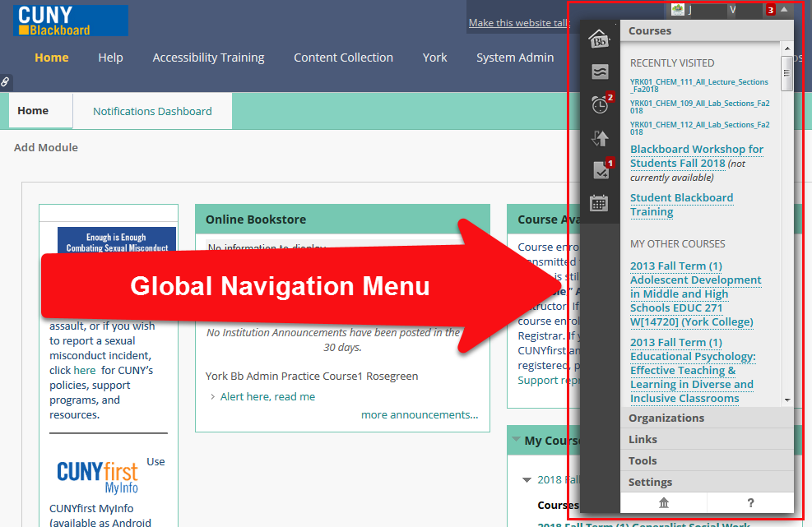The image size is (812, 527).
Task: Click more announcements link
Action: click(420, 414)
